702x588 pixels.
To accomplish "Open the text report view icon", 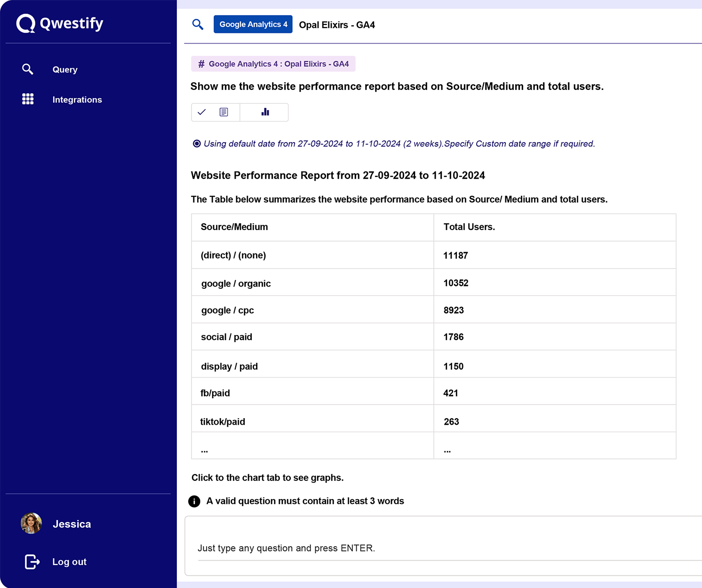I will (224, 112).
